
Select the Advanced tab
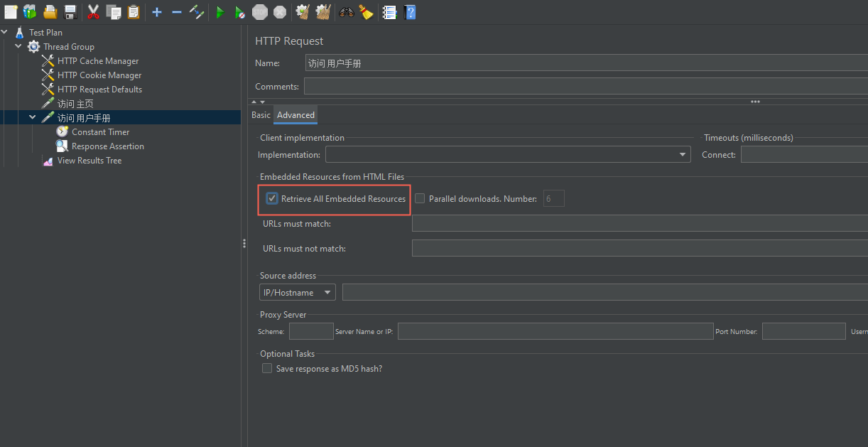click(295, 115)
